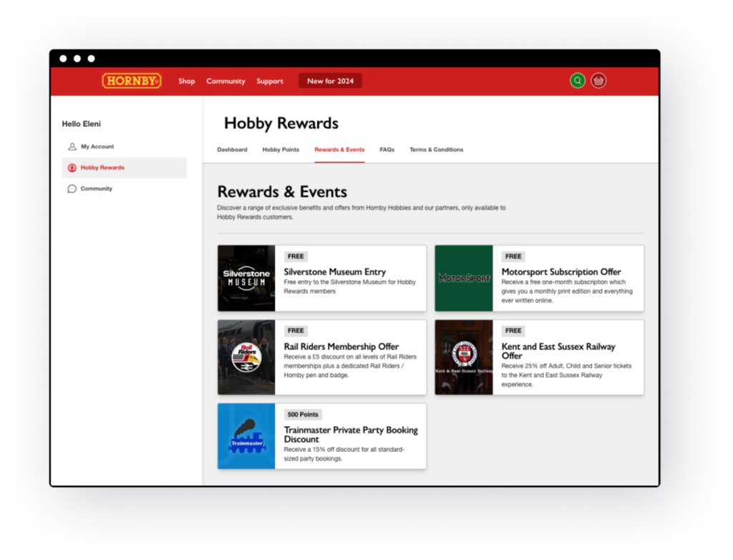Switch to the Hobby Points tab
Screen dimensions: 733x560
(x=281, y=150)
